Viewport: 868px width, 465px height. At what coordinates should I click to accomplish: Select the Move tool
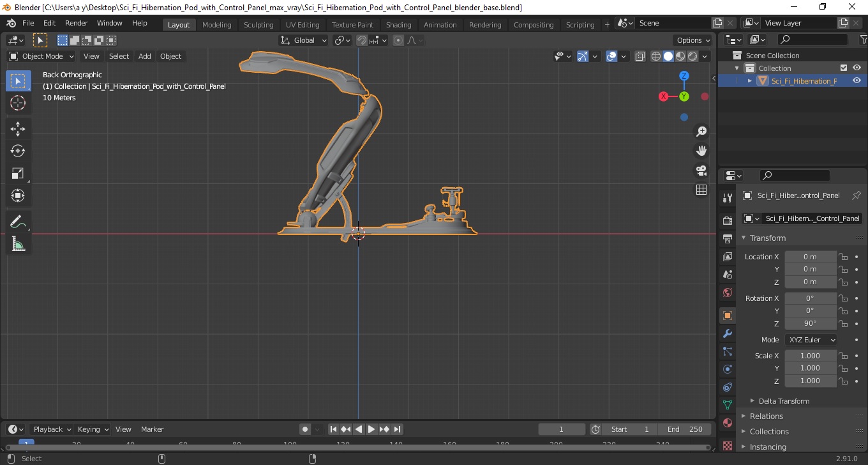pyautogui.click(x=18, y=129)
